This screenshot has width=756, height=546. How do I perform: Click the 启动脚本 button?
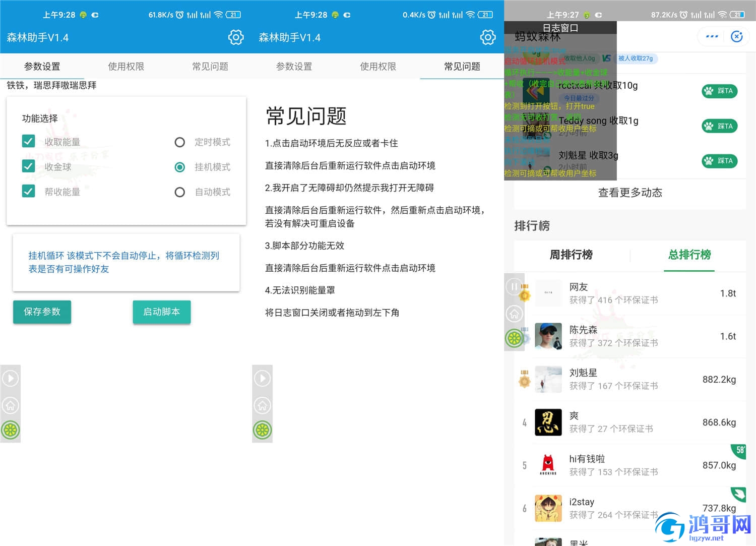click(x=162, y=312)
